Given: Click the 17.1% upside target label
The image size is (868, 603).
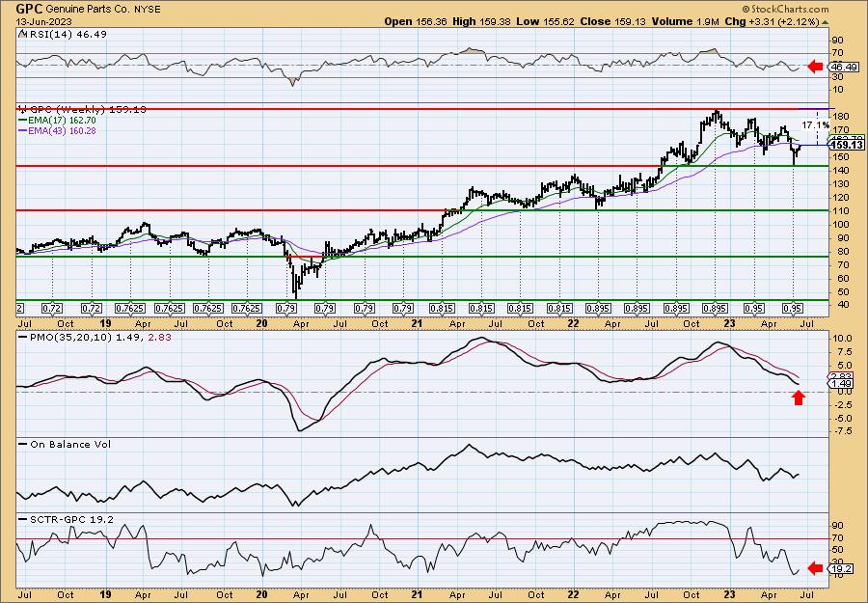Looking at the screenshot, I should click(815, 125).
